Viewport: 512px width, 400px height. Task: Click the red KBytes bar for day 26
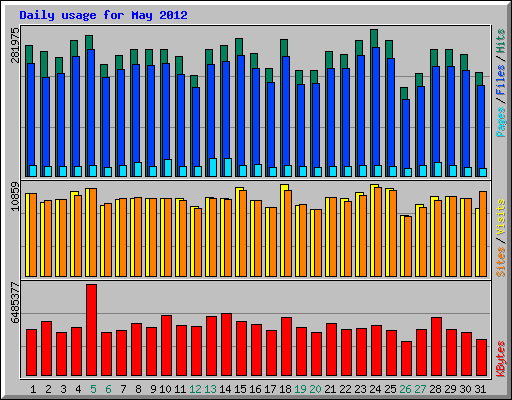[x=406, y=358]
